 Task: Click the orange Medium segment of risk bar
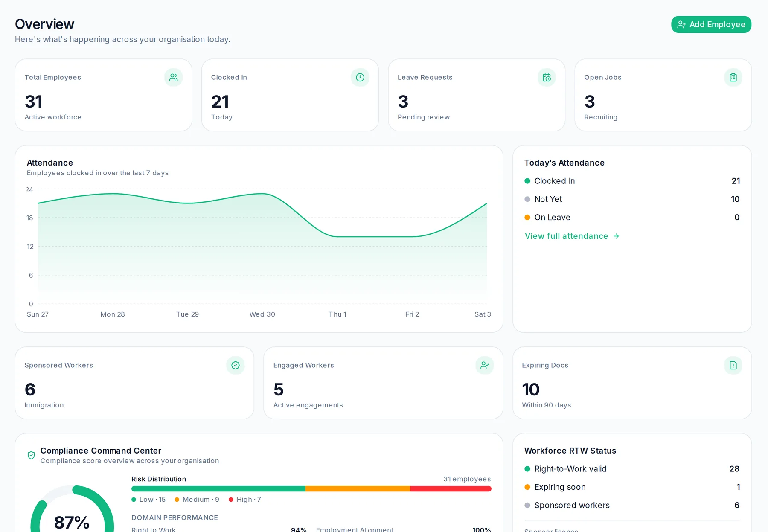(x=358, y=489)
